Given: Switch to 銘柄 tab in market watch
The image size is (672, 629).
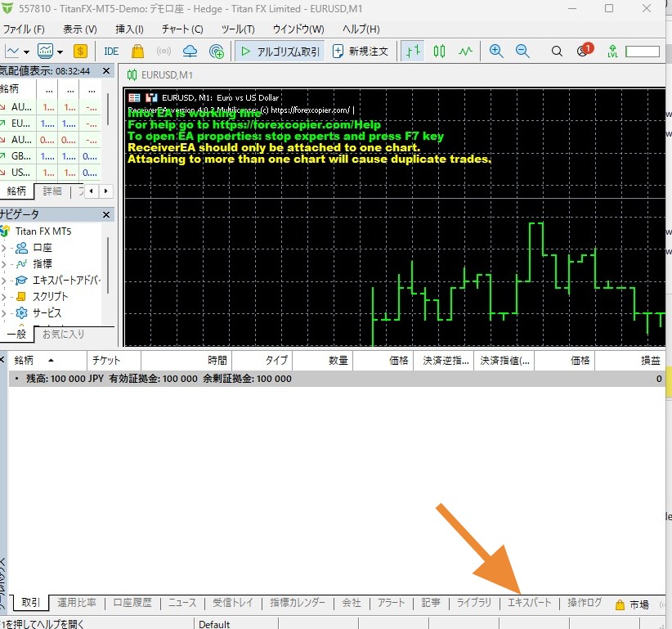Looking at the screenshot, I should [16, 191].
